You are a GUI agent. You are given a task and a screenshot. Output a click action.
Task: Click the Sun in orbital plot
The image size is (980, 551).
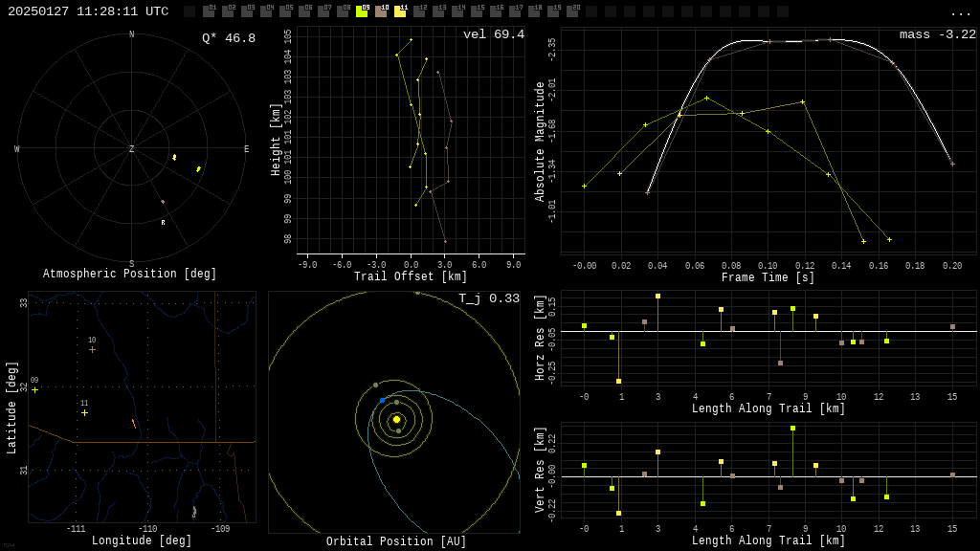396,419
